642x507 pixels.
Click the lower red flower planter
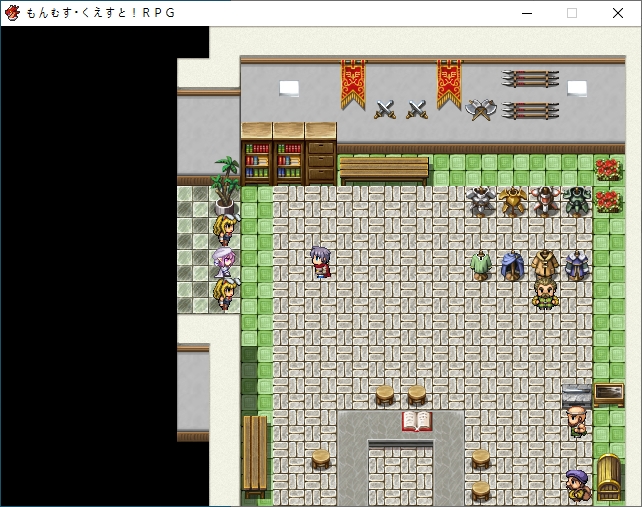click(609, 201)
